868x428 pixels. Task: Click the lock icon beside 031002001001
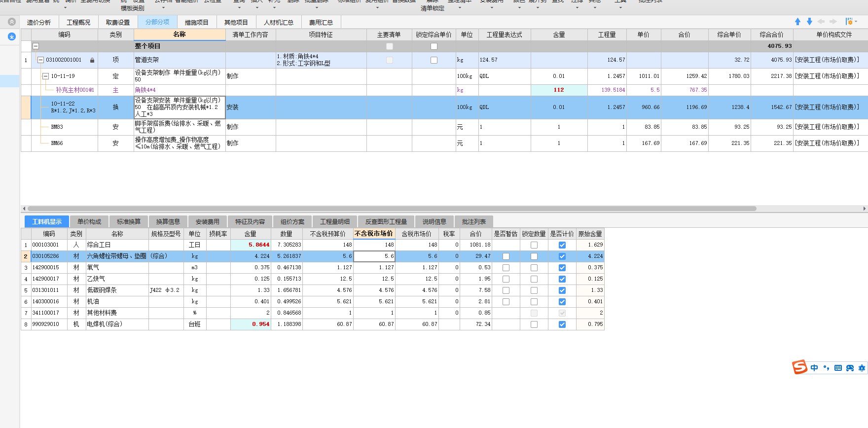(x=92, y=60)
